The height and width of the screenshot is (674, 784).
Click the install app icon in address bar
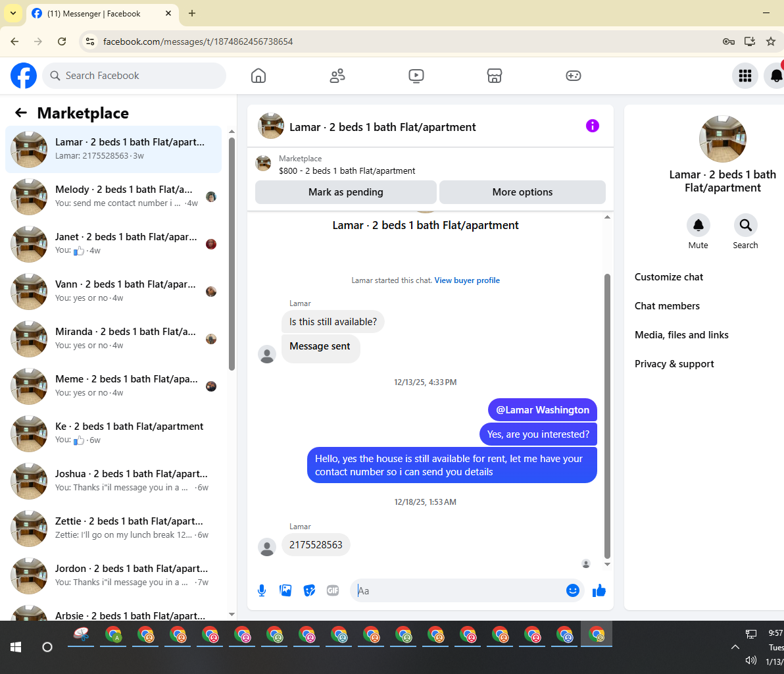pos(750,41)
